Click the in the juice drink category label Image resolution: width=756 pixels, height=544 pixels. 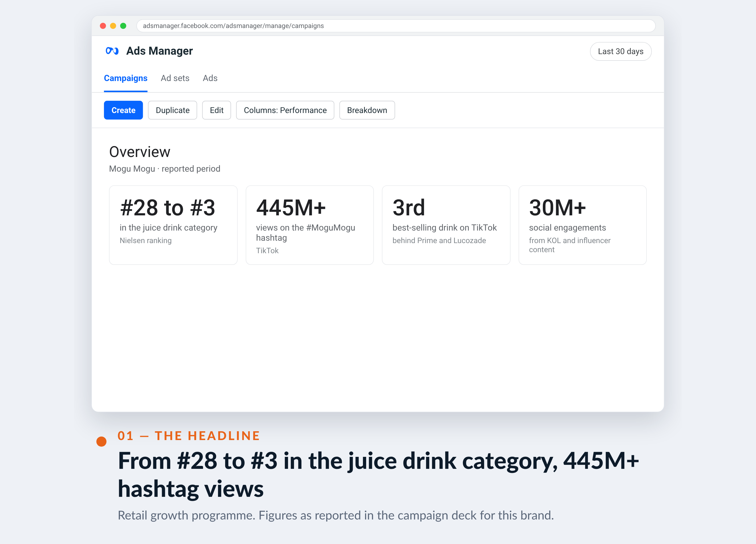click(x=168, y=228)
